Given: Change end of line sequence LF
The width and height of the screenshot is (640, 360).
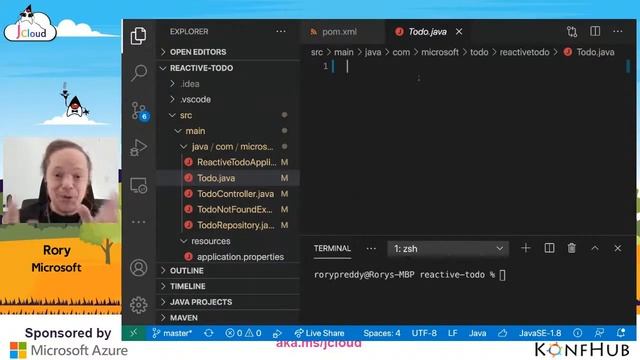Looking at the screenshot, I should pos(453,333).
